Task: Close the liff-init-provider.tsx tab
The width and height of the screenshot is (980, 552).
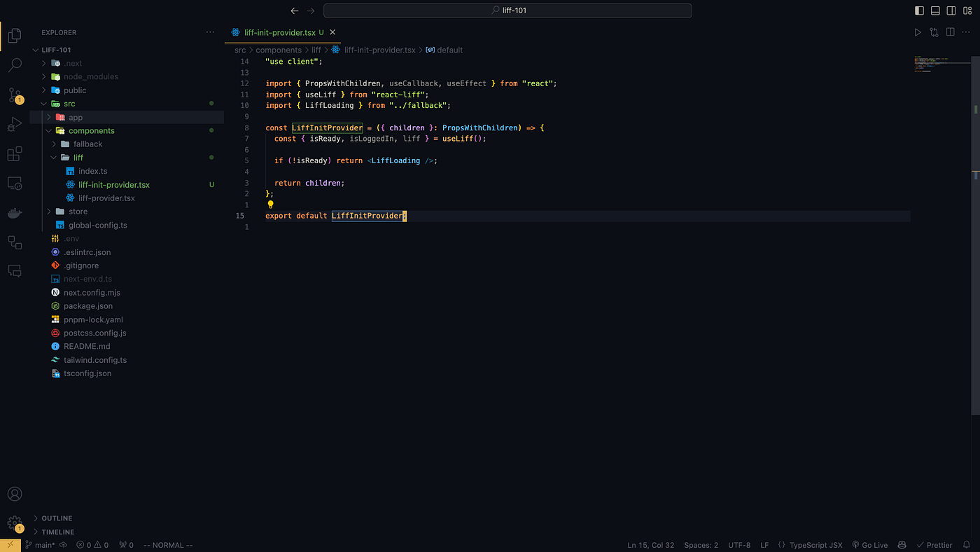Action: pos(332,32)
